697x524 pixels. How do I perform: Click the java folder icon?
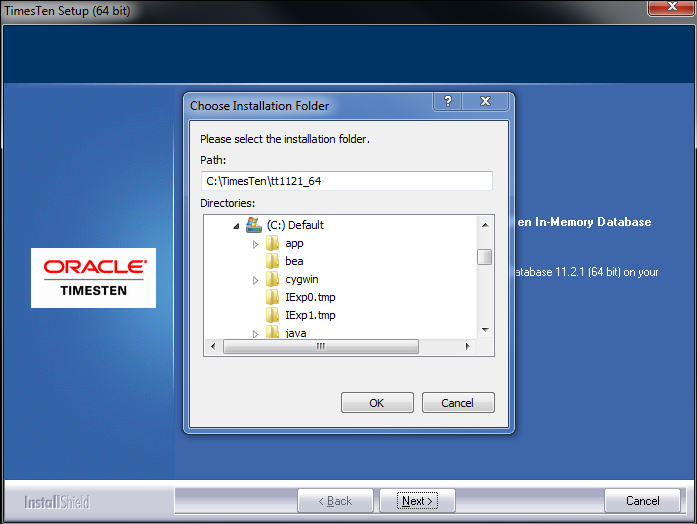[x=272, y=332]
